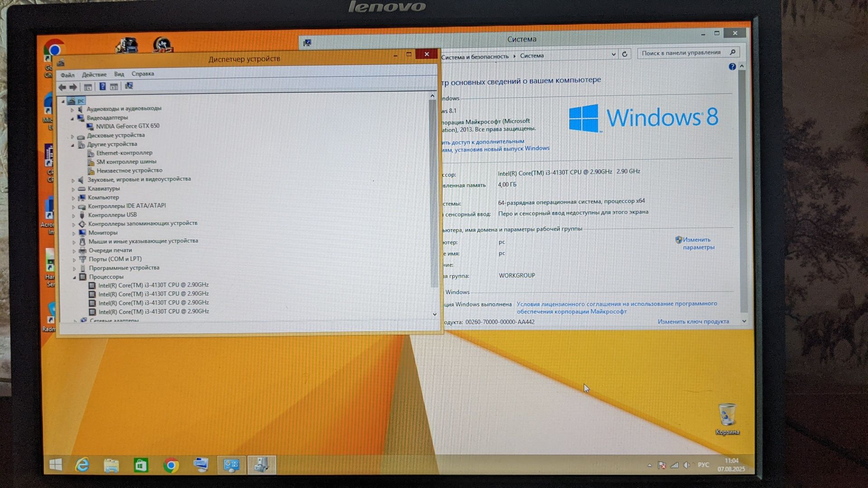Click the РУС language indicator

703,465
